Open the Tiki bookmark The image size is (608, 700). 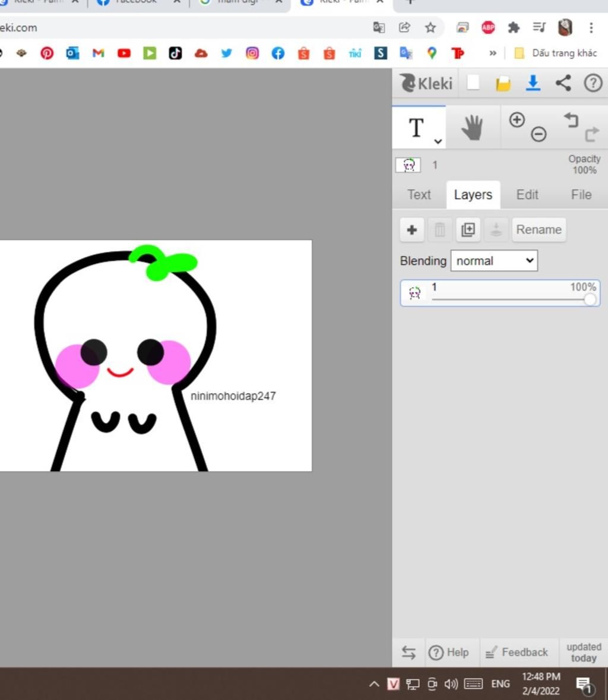(x=355, y=53)
